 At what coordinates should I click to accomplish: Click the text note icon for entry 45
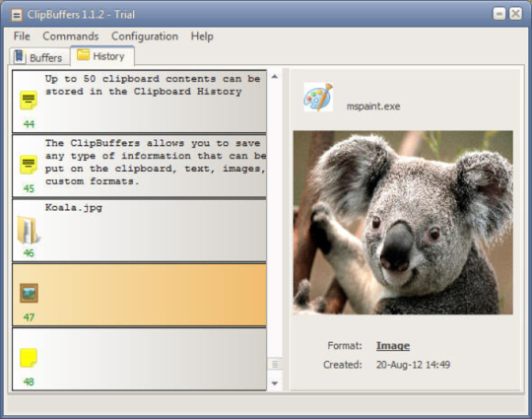(29, 165)
